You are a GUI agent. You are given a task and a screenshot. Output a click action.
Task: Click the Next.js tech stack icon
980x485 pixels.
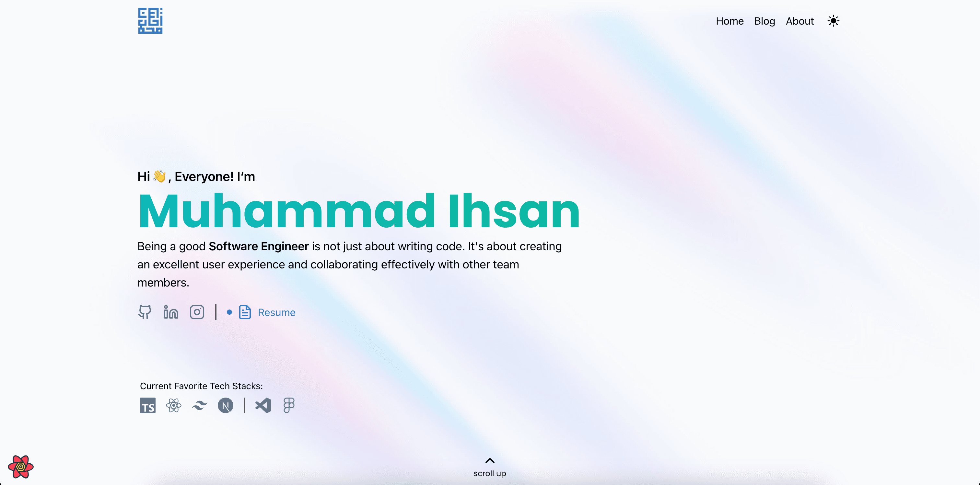pos(225,405)
